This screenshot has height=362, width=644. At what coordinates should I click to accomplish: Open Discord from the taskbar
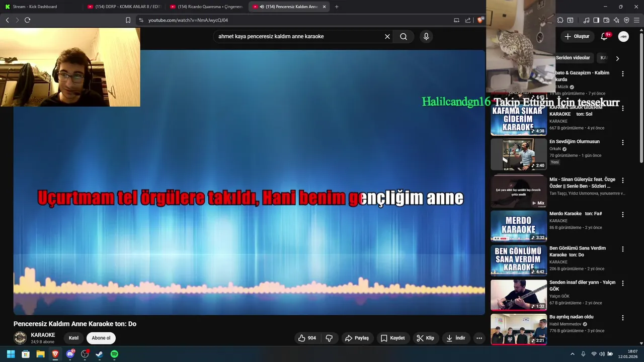[x=70, y=354]
